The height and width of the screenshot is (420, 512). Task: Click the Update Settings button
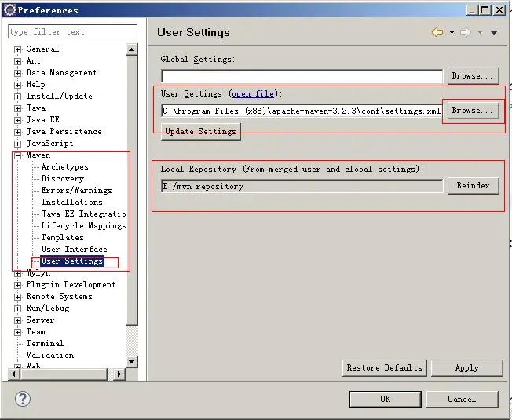[x=201, y=132]
